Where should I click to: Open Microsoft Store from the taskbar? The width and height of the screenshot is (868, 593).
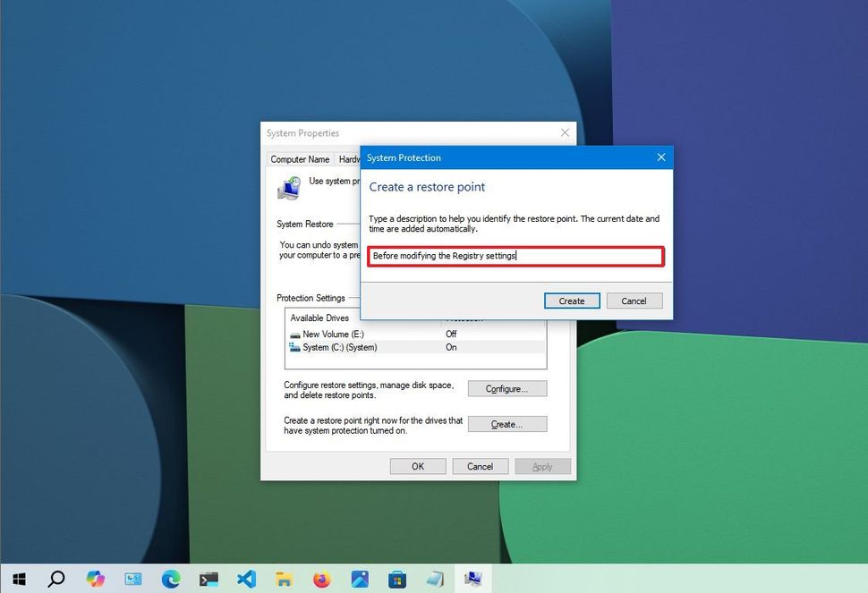click(x=397, y=579)
